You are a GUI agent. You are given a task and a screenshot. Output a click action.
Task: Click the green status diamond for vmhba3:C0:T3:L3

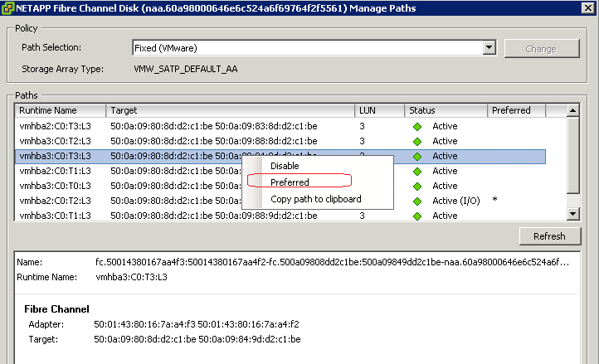pyautogui.click(x=417, y=157)
